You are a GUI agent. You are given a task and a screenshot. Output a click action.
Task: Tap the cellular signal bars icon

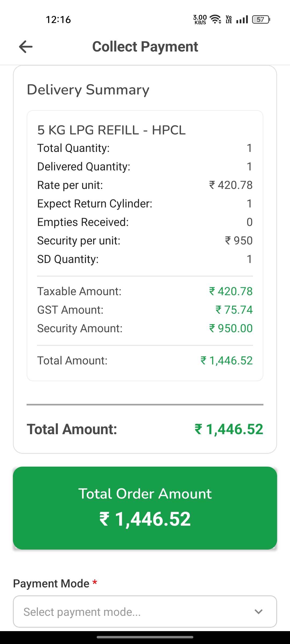pos(242,20)
